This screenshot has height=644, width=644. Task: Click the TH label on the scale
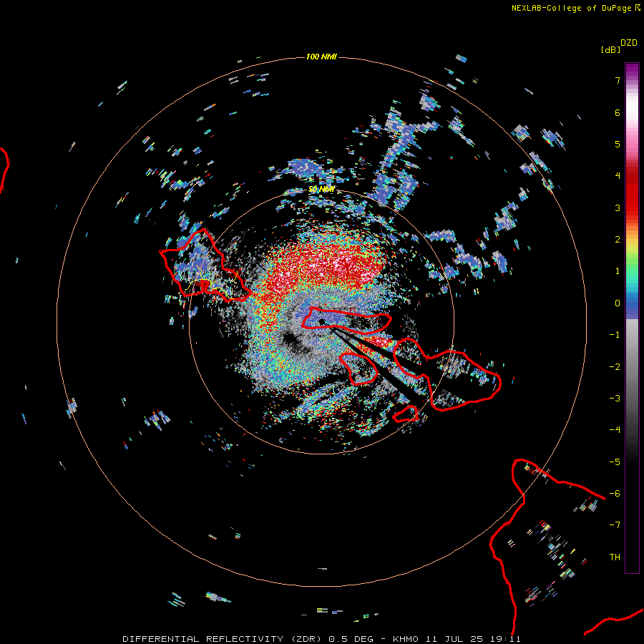(x=615, y=557)
